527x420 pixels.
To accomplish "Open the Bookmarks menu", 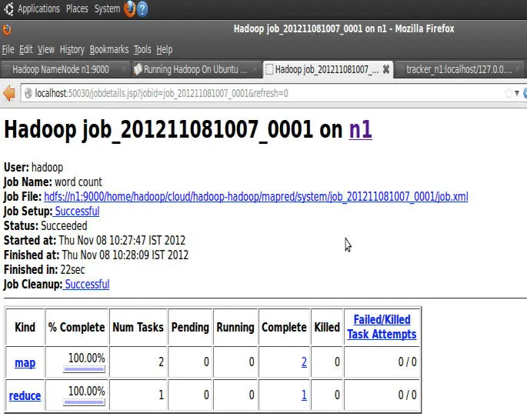I will click(109, 50).
